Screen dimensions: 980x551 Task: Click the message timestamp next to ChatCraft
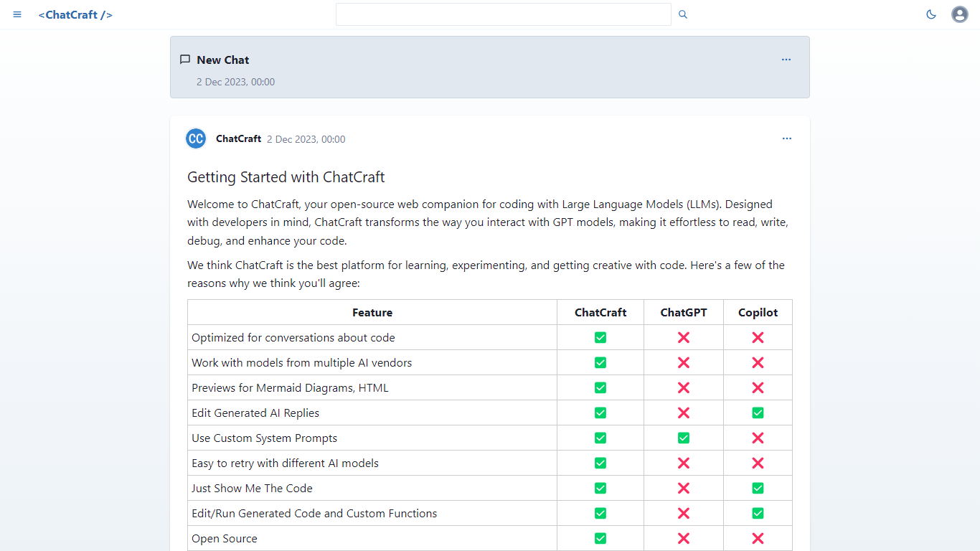(306, 139)
